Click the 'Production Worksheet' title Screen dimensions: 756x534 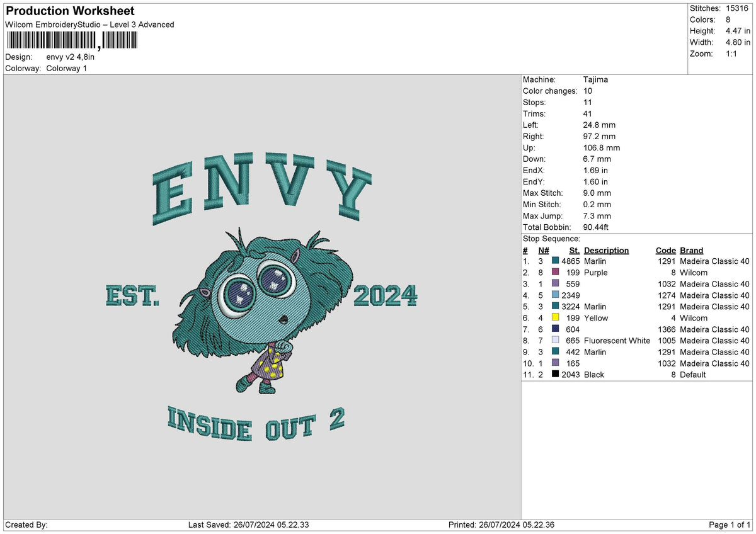70,11
